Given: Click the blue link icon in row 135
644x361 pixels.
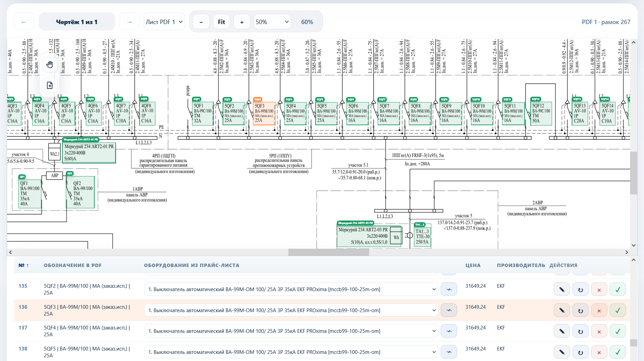Looking at the screenshot, I should (x=449, y=289).
